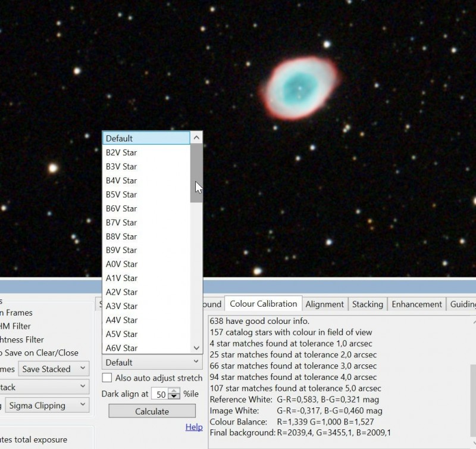Click the Reference White result line
The height and width of the screenshot is (449, 476).
pos(294,399)
